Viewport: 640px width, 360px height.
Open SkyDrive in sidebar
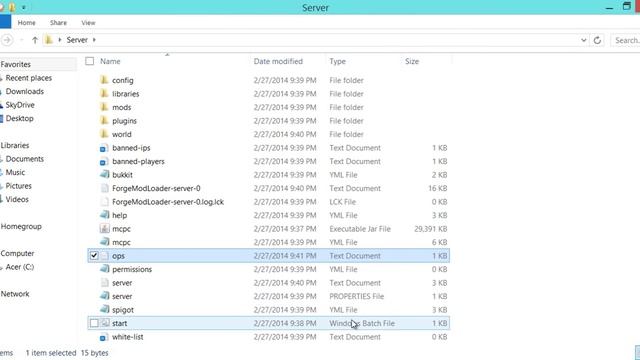pyautogui.click(x=20, y=104)
